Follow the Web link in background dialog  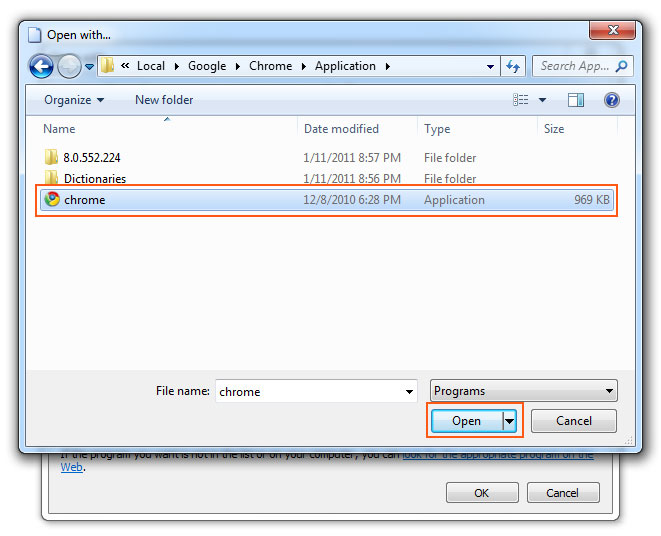72,467
